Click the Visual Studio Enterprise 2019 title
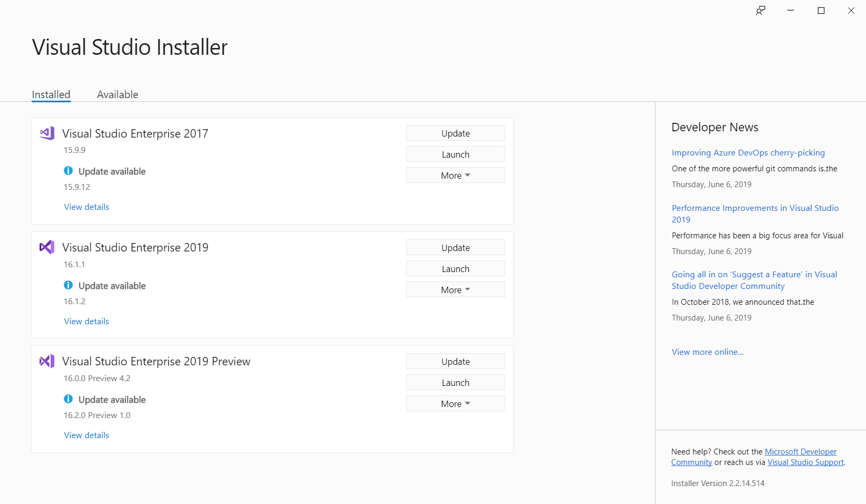This screenshot has height=504, width=866. [x=136, y=248]
